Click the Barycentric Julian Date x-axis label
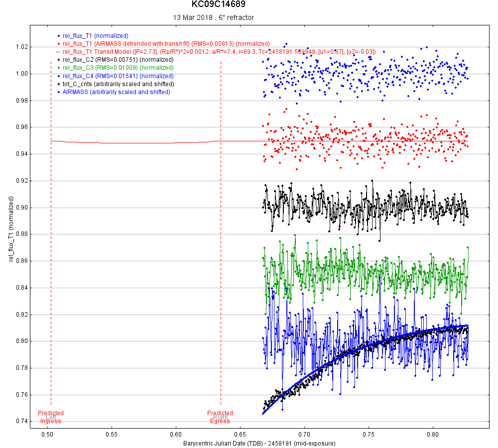 (x=258, y=443)
